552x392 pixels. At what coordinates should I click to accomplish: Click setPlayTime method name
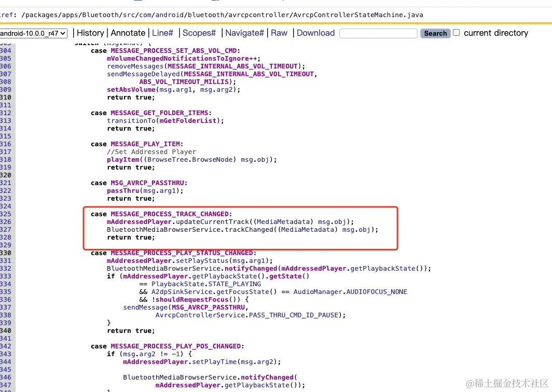click(214, 362)
